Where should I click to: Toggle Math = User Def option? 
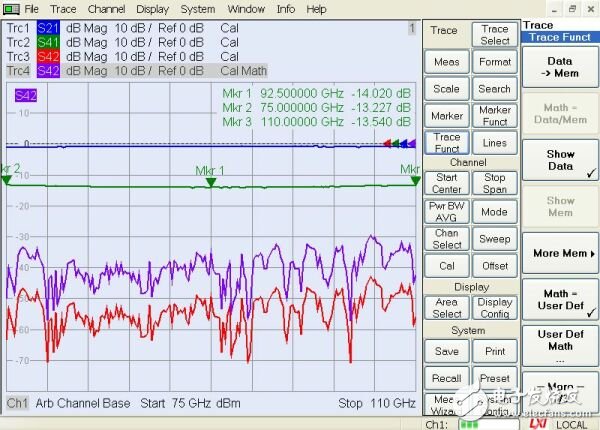pyautogui.click(x=559, y=299)
